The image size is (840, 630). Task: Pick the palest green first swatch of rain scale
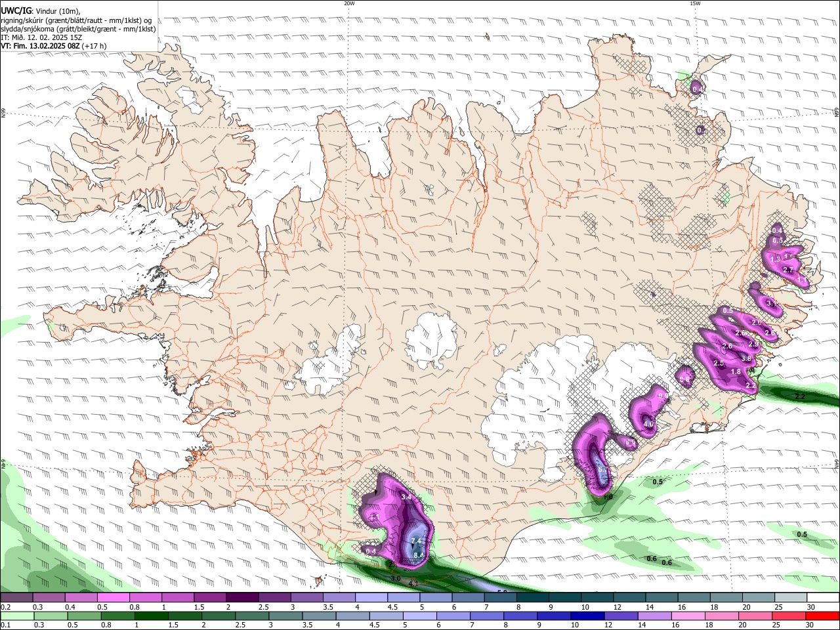pyautogui.click(x=17, y=616)
